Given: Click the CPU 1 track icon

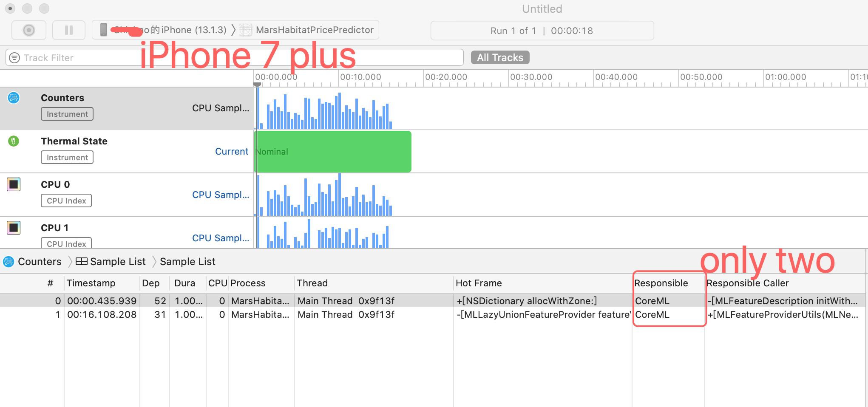Looking at the screenshot, I should [14, 228].
